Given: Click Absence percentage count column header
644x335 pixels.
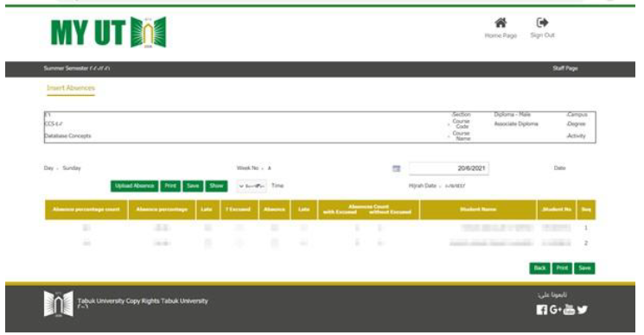Looking at the screenshot, I should [86, 210].
